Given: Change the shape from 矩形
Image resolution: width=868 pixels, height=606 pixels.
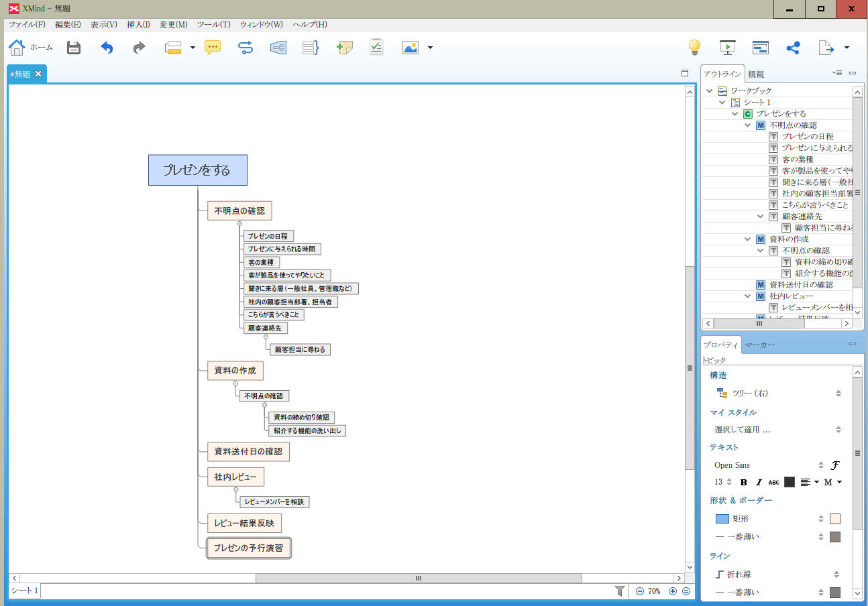Looking at the screenshot, I should 769,519.
